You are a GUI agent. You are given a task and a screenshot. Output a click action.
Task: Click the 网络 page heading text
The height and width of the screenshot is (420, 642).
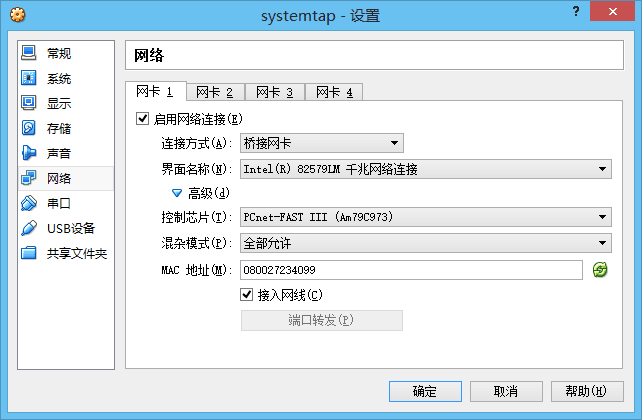click(x=149, y=55)
